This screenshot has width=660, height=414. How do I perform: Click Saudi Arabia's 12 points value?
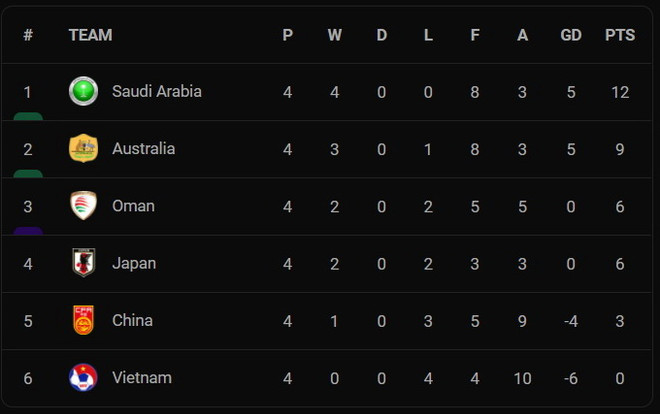tap(620, 91)
